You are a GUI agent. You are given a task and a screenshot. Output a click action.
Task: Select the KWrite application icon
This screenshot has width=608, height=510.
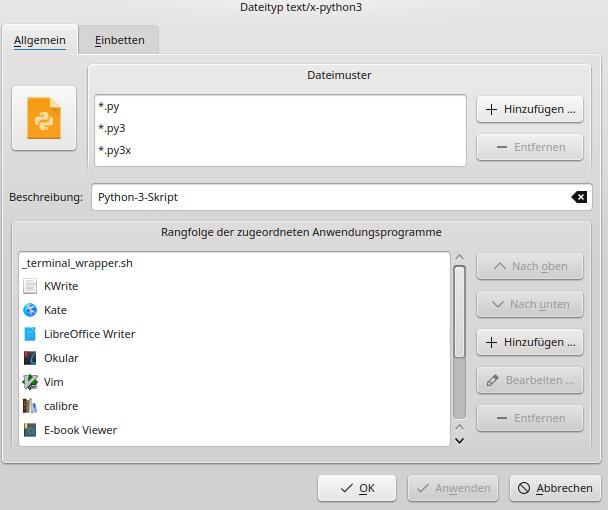[30, 286]
